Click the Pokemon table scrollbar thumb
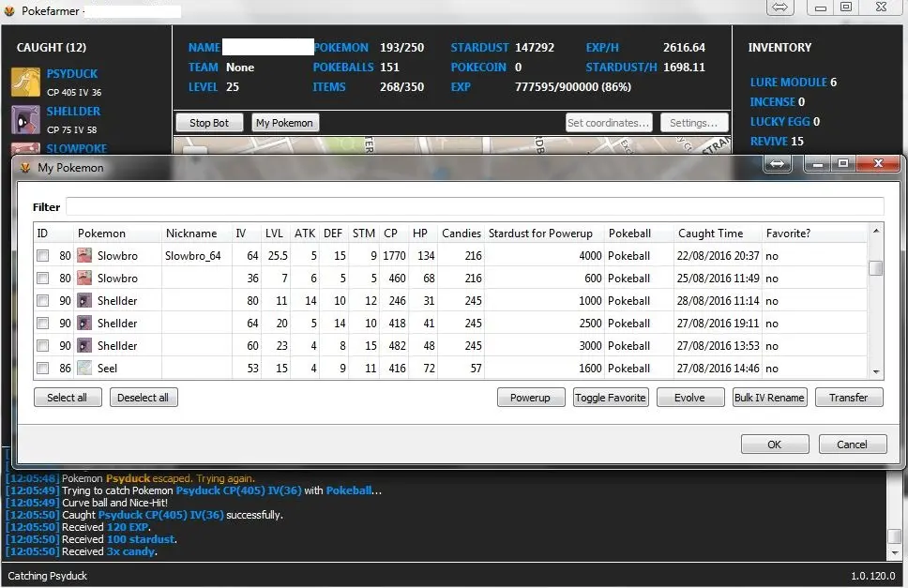 tap(875, 268)
